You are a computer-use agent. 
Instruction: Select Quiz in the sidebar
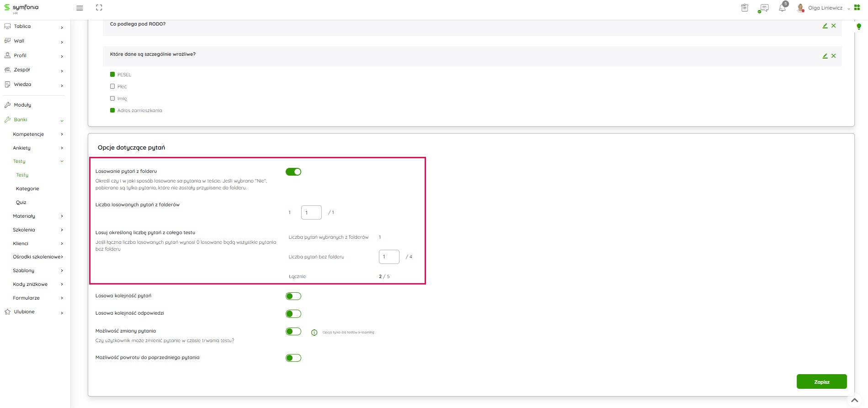21,202
